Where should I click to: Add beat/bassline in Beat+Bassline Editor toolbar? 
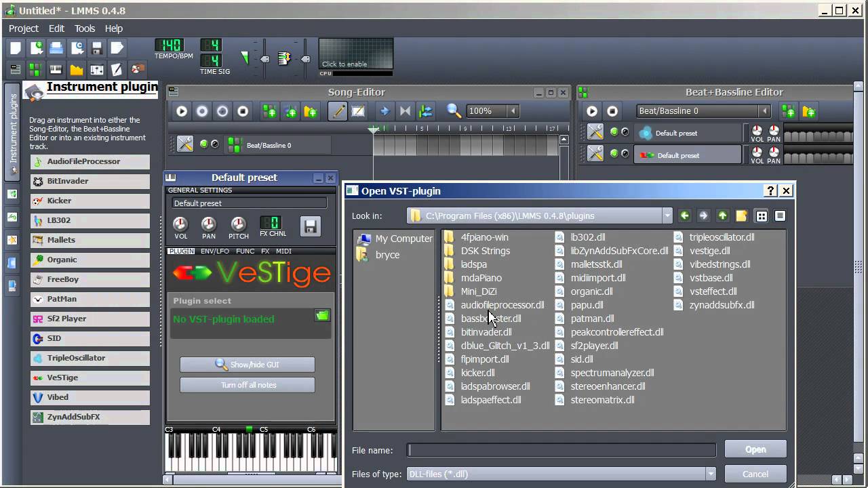click(x=788, y=111)
